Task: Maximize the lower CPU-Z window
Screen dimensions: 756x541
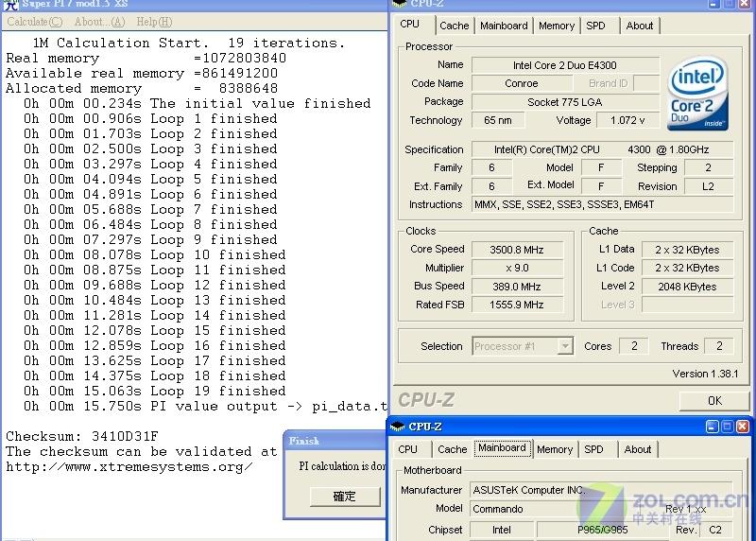Action: (x=728, y=427)
